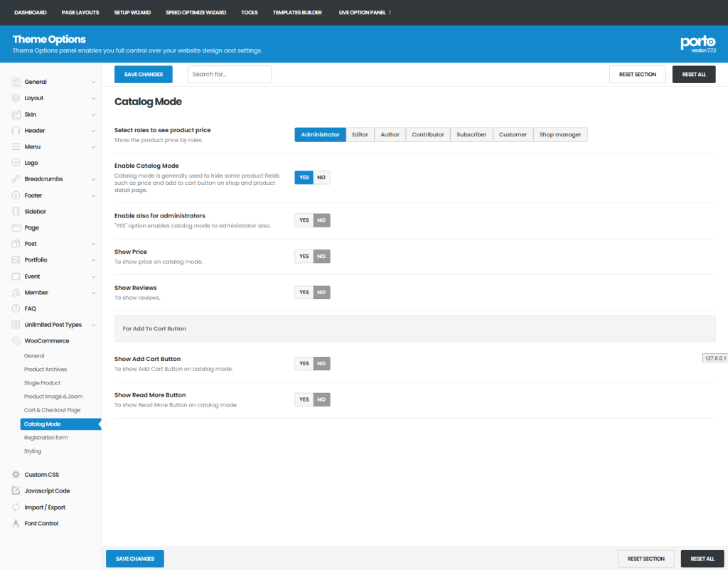
Task: Click the General section icon in sidebar
Action: [x=16, y=82]
